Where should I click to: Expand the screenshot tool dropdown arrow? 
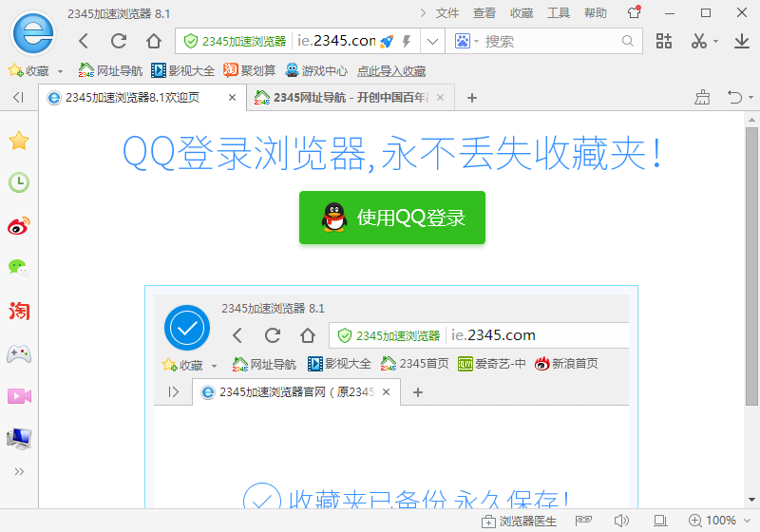pyautogui.click(x=715, y=42)
